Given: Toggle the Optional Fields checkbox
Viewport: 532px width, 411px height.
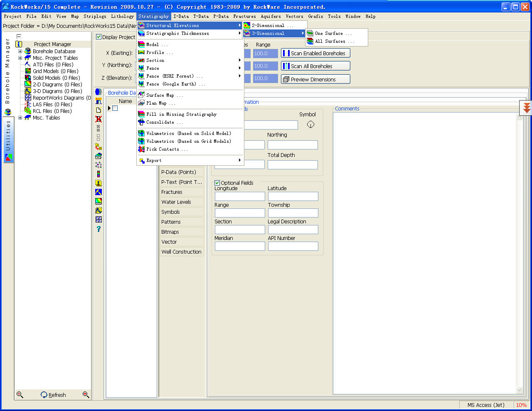Looking at the screenshot, I should [x=217, y=183].
